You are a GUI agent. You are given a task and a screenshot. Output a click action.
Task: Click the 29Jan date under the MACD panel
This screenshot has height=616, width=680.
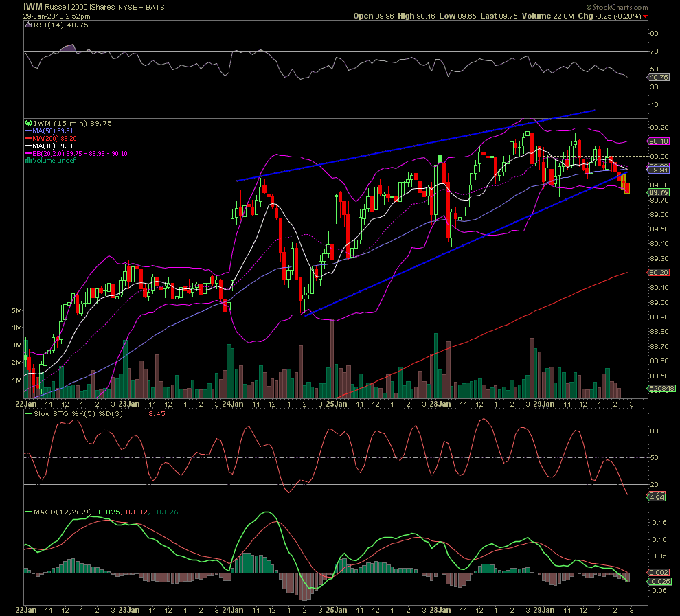(543, 610)
